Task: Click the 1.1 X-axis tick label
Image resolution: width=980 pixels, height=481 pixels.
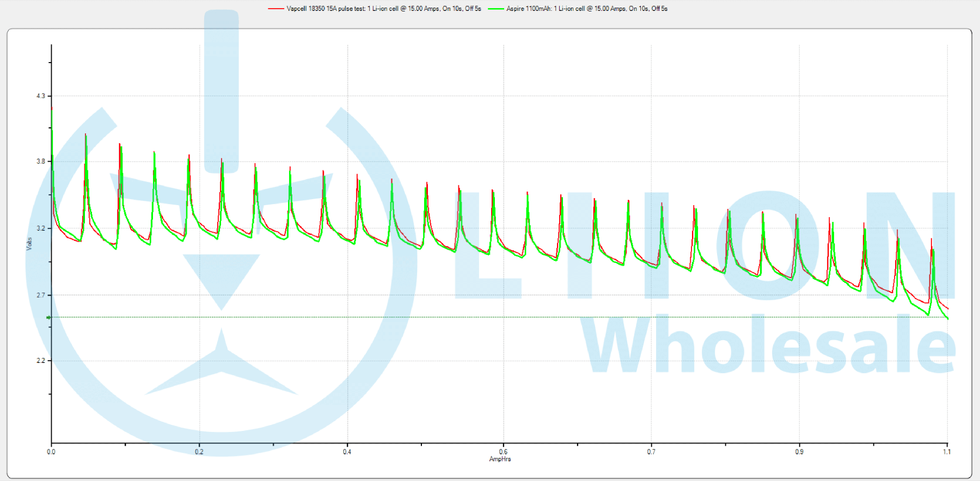Action: point(947,452)
